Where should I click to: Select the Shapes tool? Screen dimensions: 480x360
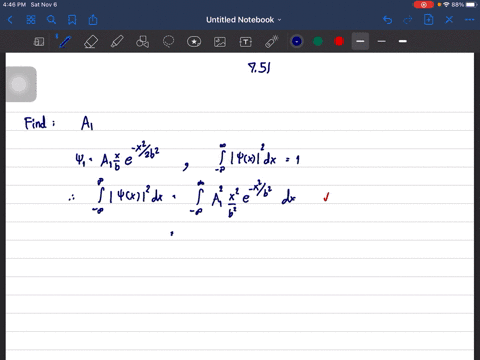pyautogui.click(x=143, y=42)
